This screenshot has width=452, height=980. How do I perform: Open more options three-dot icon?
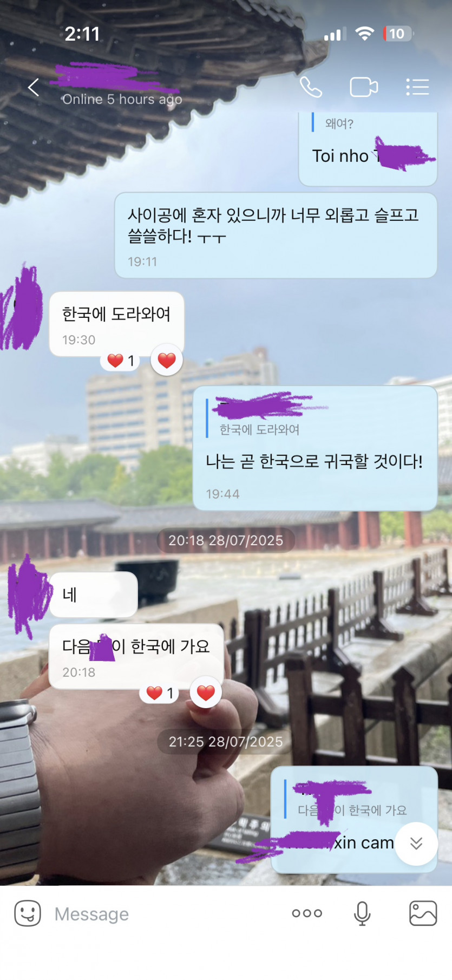pyautogui.click(x=307, y=913)
